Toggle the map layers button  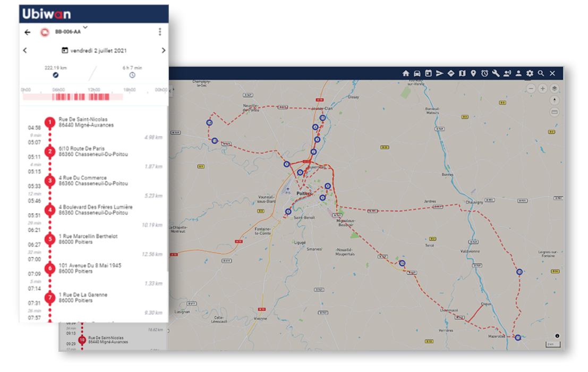click(554, 89)
